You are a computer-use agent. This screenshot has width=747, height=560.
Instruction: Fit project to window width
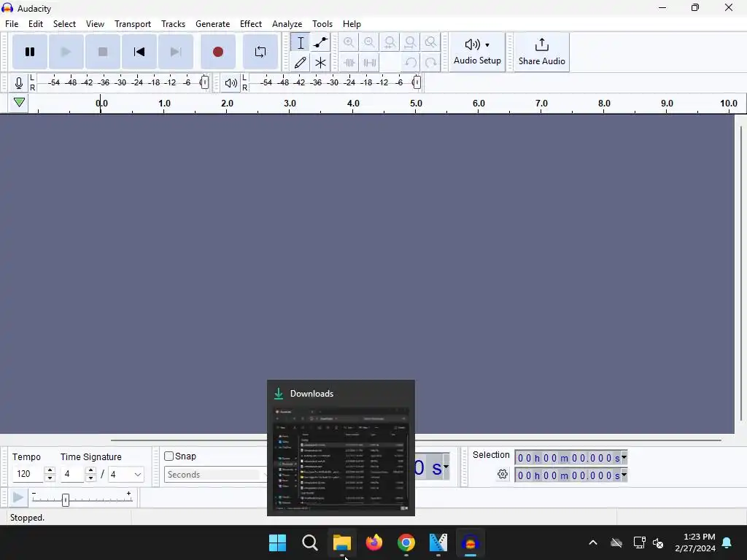tap(410, 43)
